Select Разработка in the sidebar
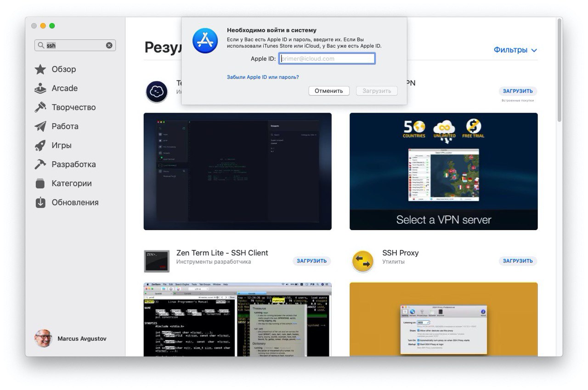The height and width of the screenshot is (390, 588). (74, 164)
